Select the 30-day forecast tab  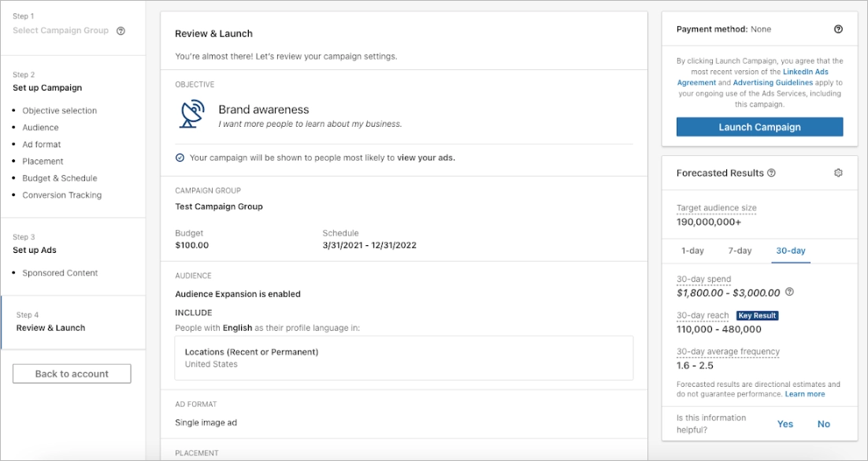click(x=790, y=251)
